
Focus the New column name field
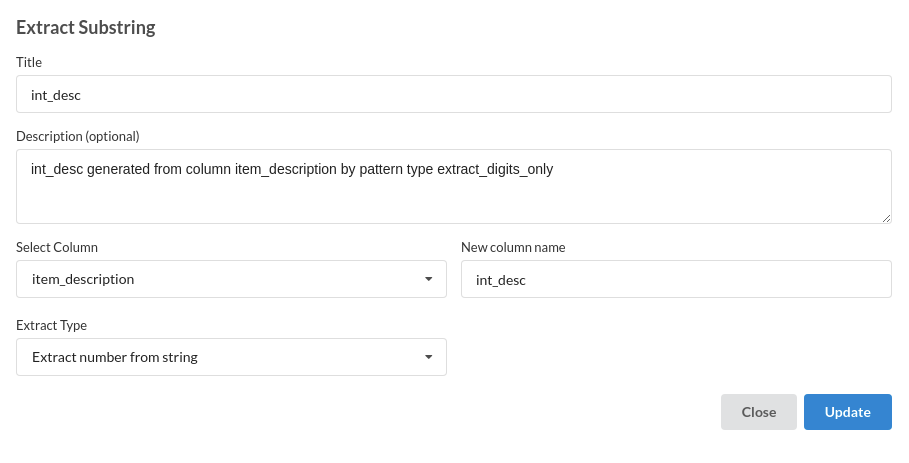pos(676,280)
